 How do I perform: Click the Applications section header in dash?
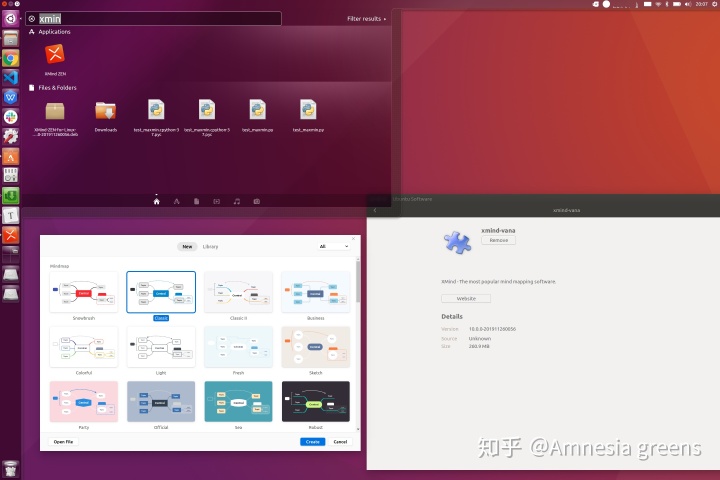pos(54,32)
